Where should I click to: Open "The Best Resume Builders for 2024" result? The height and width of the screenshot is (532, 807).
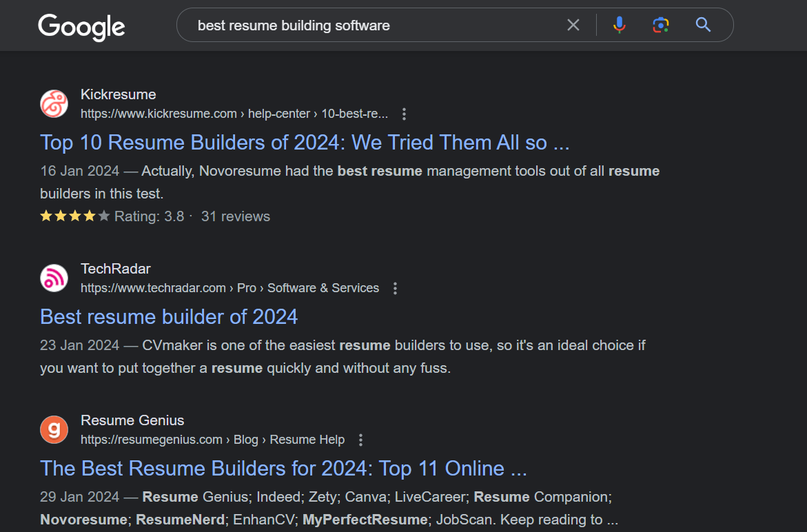pos(283,469)
